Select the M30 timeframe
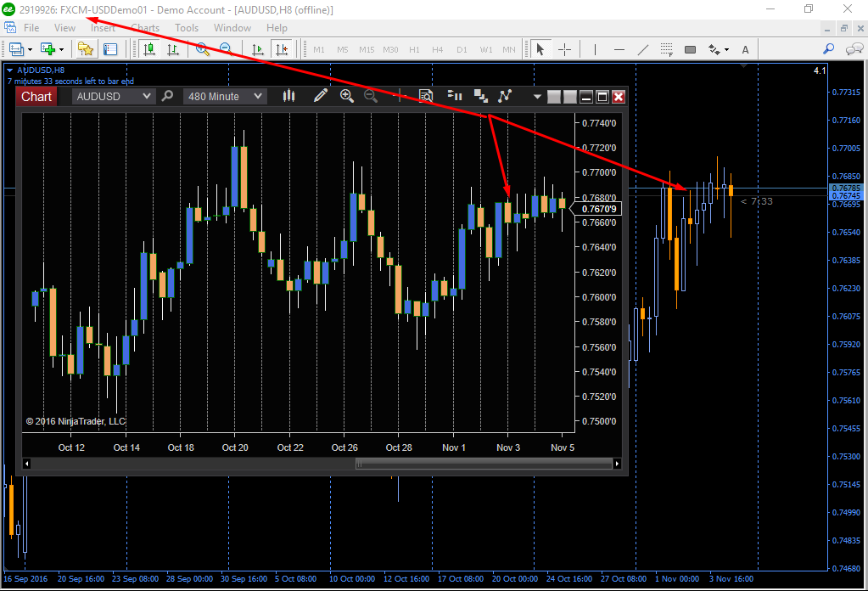 pyautogui.click(x=390, y=50)
